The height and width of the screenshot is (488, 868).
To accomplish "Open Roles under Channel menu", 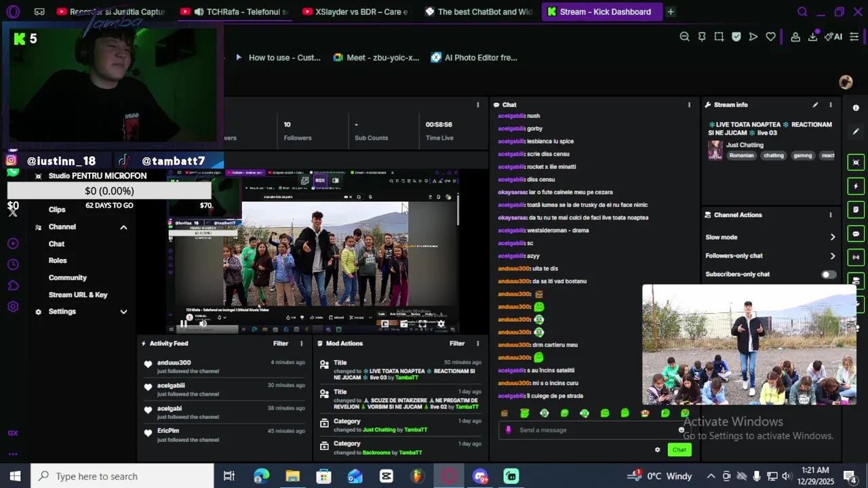I will [58, 261].
